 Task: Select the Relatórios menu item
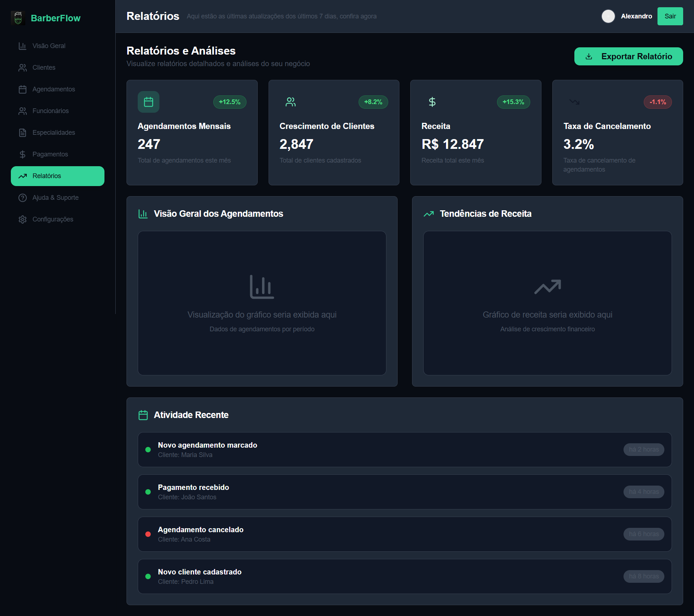57,176
